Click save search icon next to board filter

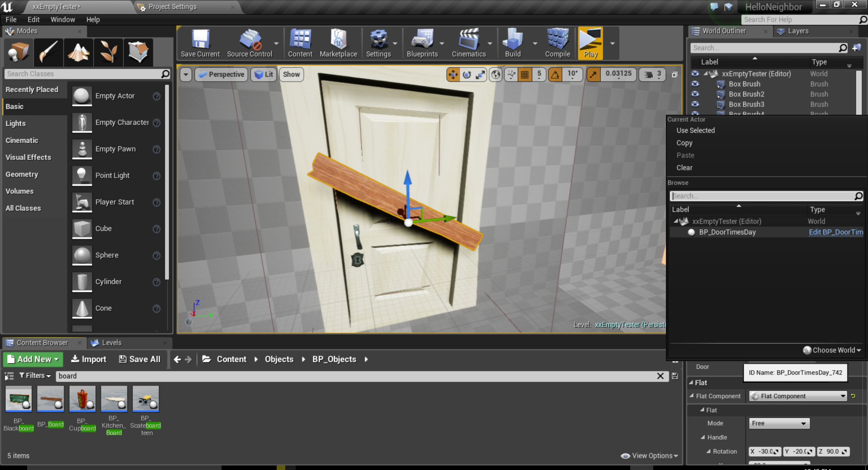click(675, 376)
